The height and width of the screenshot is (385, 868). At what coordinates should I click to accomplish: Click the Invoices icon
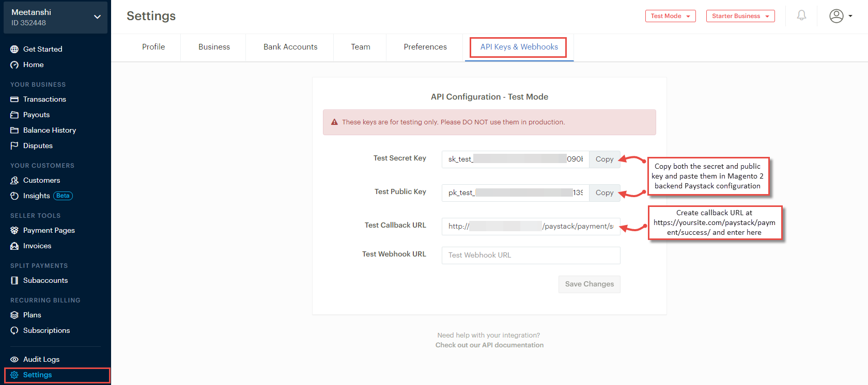click(x=14, y=246)
